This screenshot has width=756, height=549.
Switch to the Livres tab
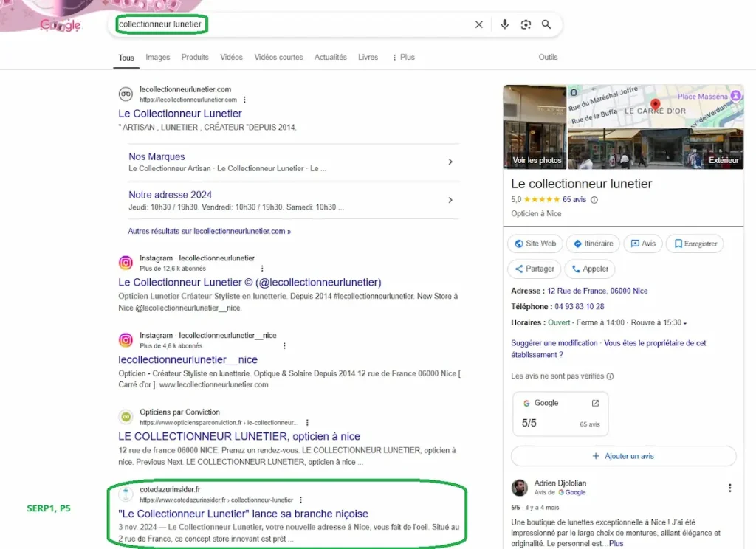pos(368,57)
